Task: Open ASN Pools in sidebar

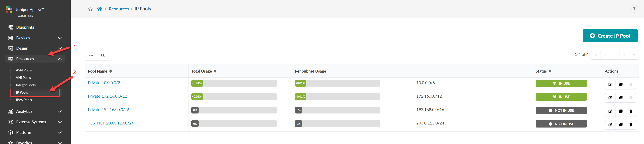Action: pyautogui.click(x=24, y=70)
